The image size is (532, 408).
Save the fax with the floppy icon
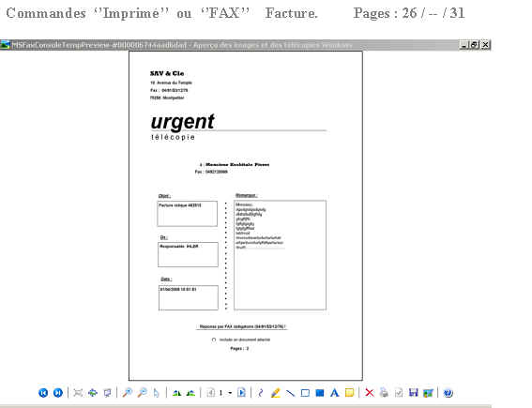(x=413, y=393)
